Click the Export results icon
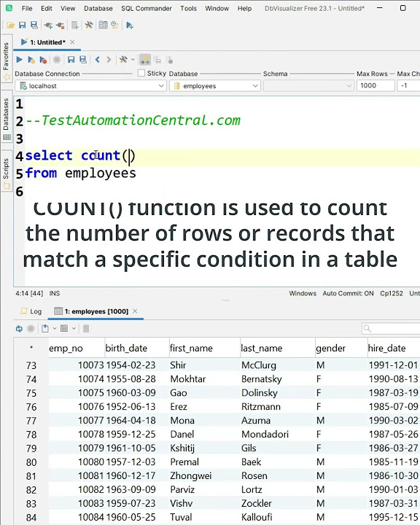This screenshot has height=525, width=420. [x=45, y=328]
